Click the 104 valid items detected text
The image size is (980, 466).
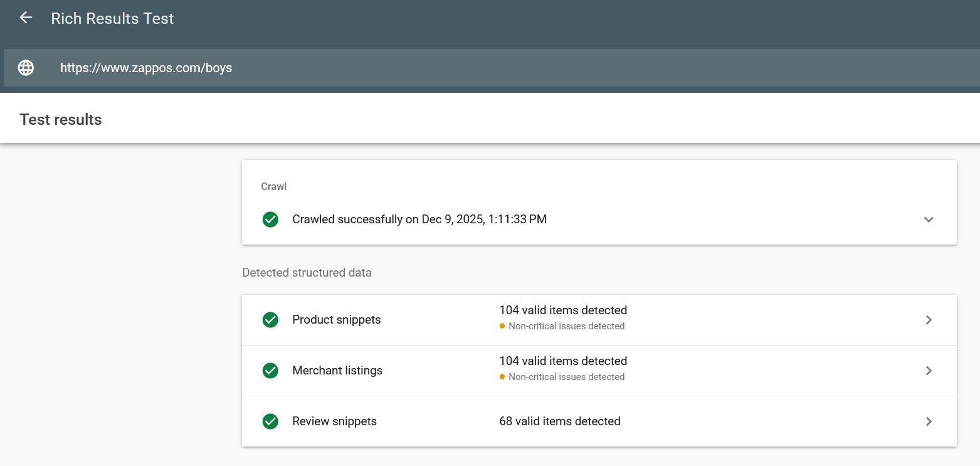pyautogui.click(x=562, y=310)
